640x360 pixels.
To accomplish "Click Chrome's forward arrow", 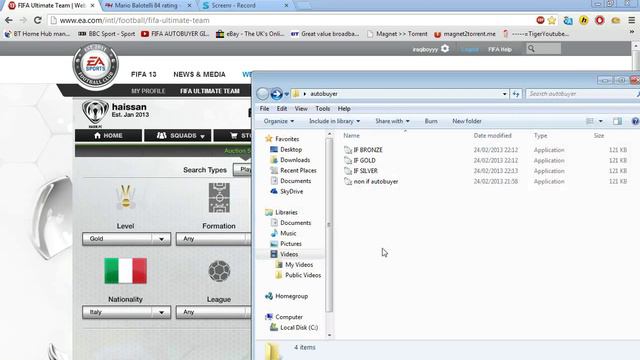I will 23,20.
